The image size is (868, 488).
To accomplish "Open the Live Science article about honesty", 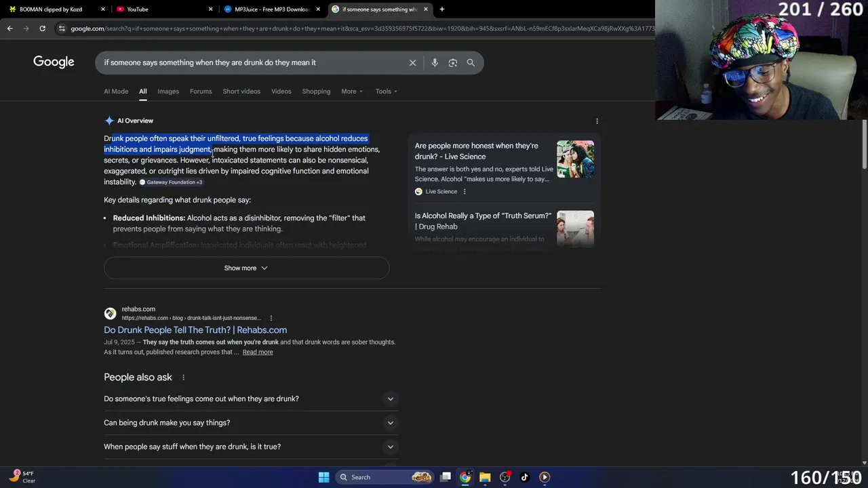I will (x=477, y=151).
